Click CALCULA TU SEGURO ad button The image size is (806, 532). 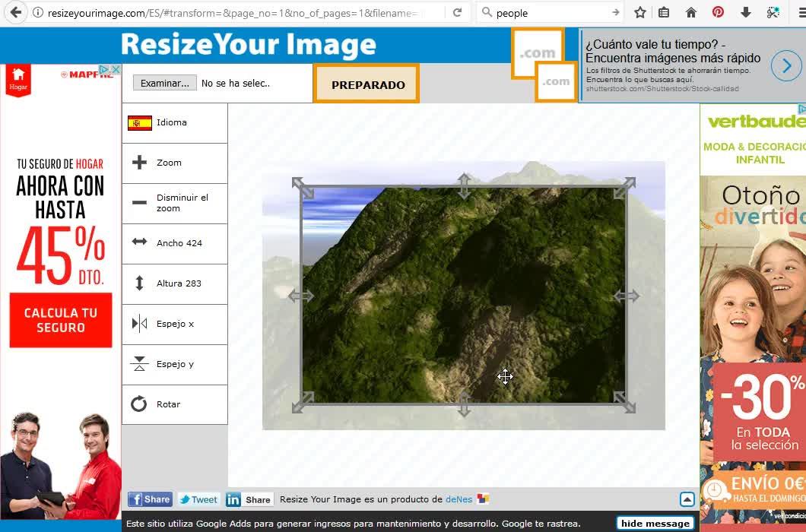(61, 320)
